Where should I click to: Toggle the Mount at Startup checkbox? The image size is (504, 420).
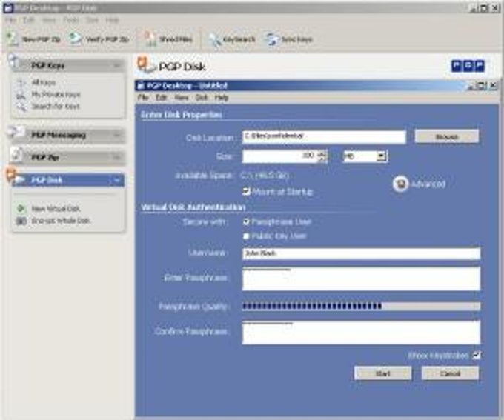coord(246,192)
